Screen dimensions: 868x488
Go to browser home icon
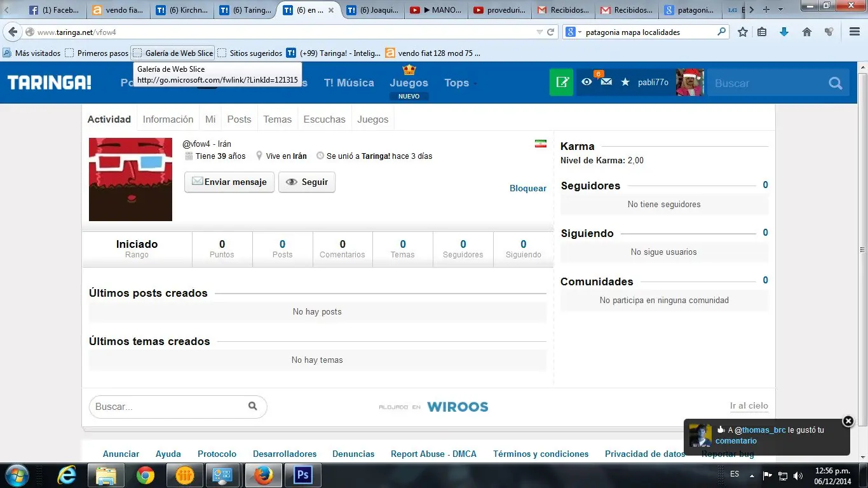point(807,32)
